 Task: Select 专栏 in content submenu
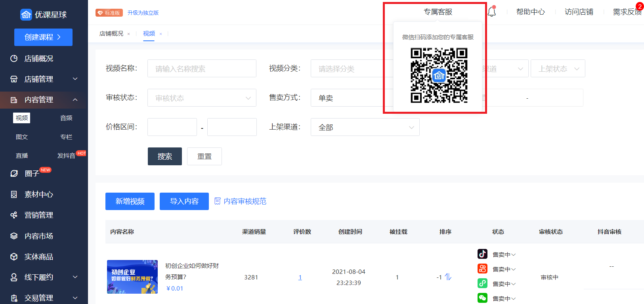[66, 137]
